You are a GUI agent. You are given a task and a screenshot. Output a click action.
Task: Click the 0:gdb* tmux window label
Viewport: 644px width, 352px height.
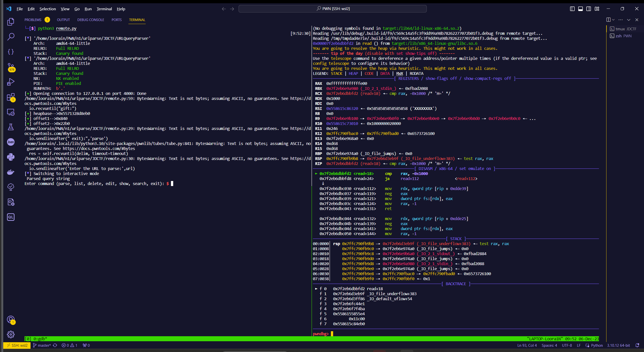(40, 339)
